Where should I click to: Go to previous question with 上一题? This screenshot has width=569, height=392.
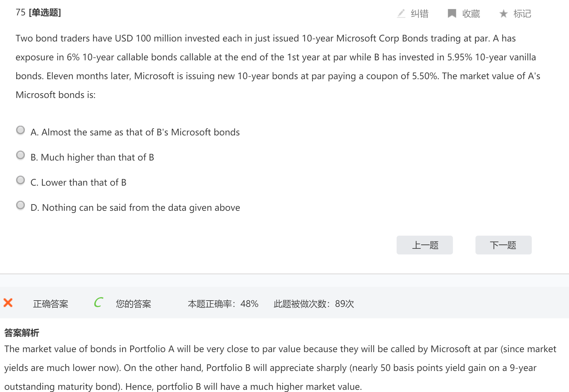[x=425, y=245]
